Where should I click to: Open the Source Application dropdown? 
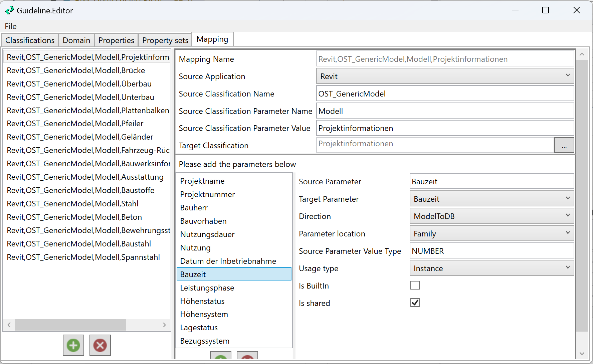click(445, 76)
